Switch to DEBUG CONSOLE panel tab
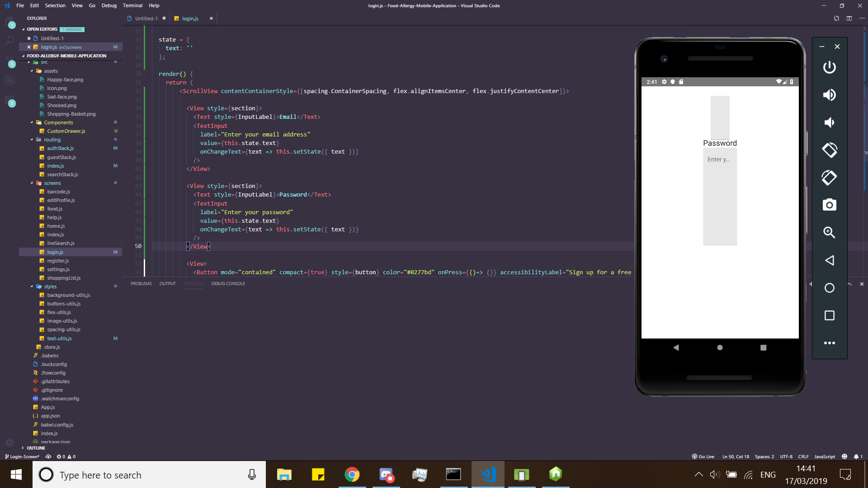Image resolution: width=868 pixels, height=488 pixels. click(228, 284)
